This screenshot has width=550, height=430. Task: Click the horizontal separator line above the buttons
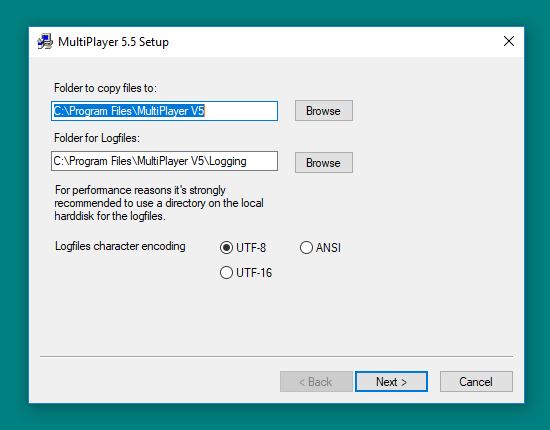(x=276, y=356)
